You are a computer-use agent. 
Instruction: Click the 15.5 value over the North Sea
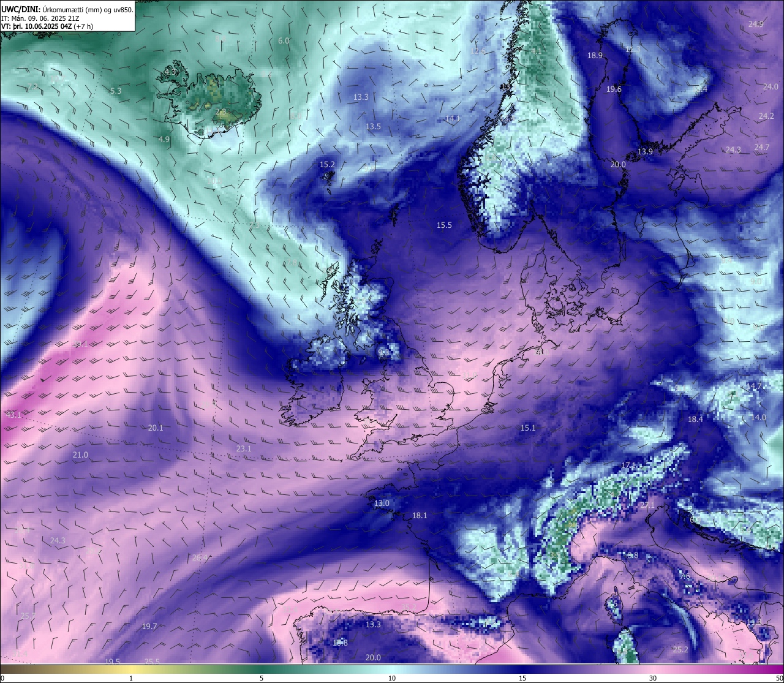(444, 225)
